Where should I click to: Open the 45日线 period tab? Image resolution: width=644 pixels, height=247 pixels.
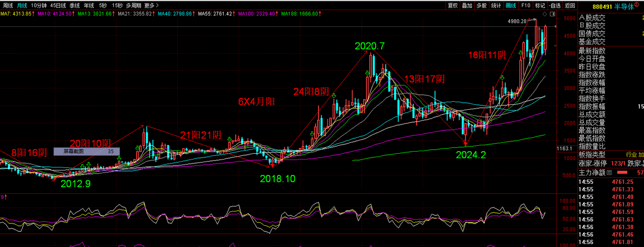(58, 5)
